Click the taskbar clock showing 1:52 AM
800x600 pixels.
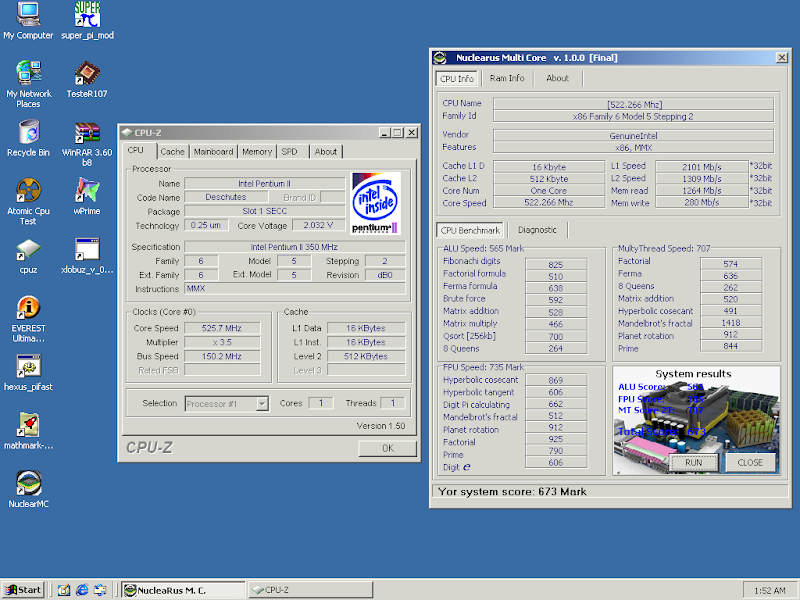click(770, 590)
